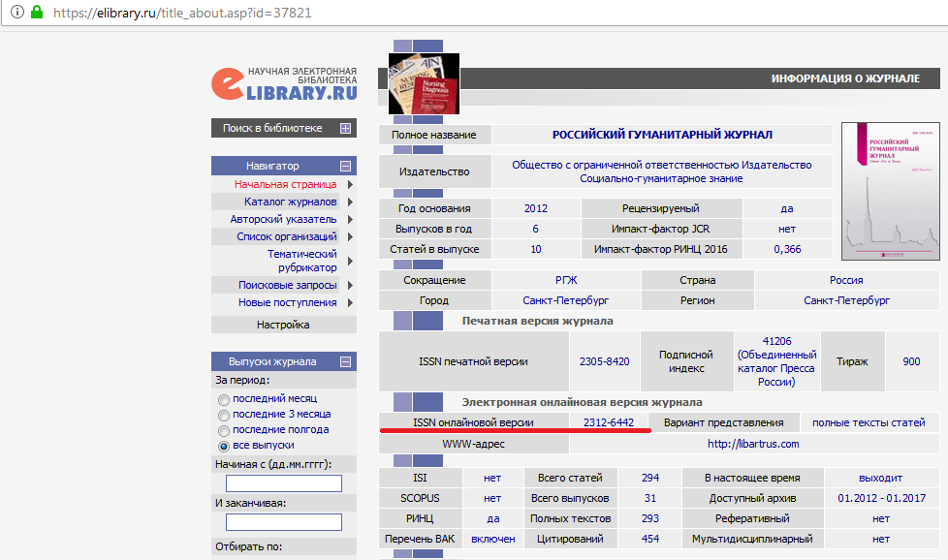Click the eLIBRARY.RU logo

284,84
